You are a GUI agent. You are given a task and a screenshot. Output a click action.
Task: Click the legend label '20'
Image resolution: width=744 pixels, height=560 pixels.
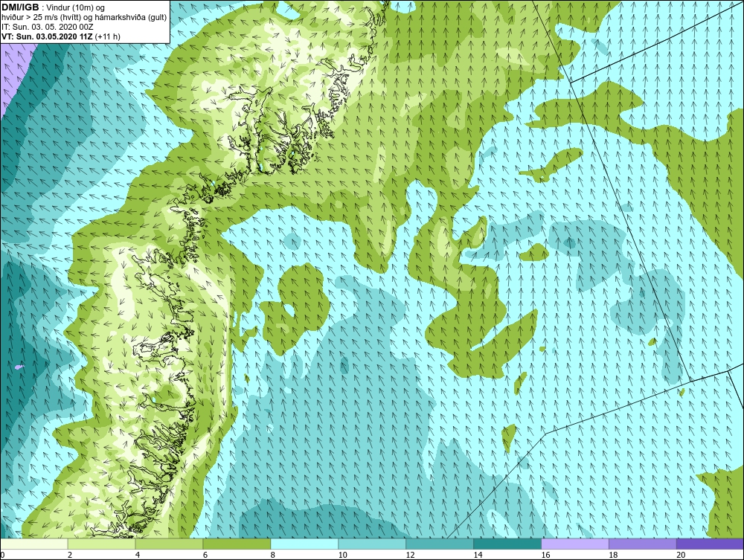coord(681,555)
